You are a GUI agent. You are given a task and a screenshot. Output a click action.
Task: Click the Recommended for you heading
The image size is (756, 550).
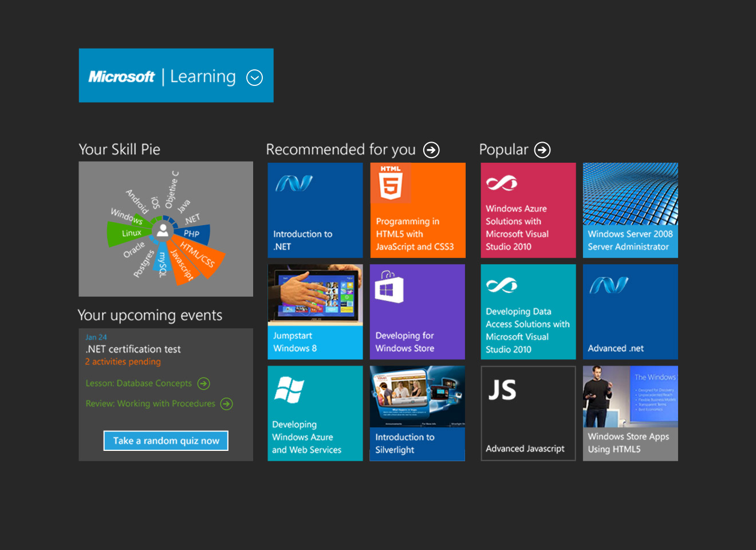click(x=341, y=150)
